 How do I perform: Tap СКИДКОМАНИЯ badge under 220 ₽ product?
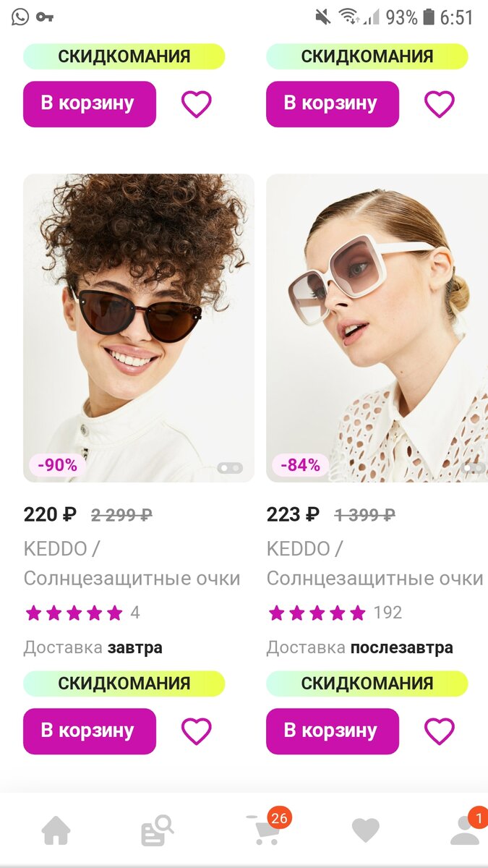pyautogui.click(x=124, y=684)
